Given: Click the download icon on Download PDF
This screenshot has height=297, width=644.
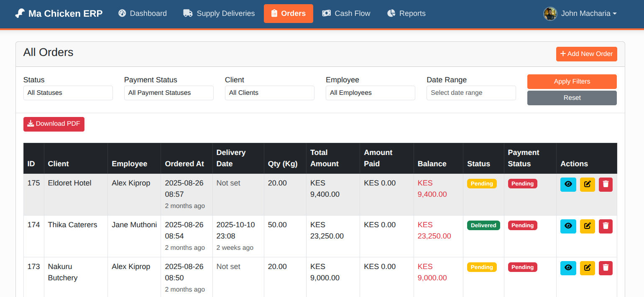Looking at the screenshot, I should pos(31,124).
